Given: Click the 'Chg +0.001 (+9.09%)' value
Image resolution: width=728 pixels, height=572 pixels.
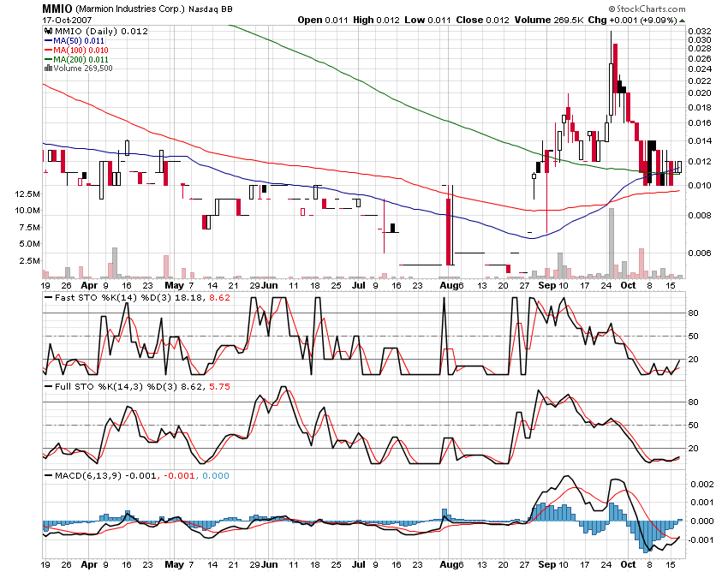Looking at the screenshot, I should pos(632,20).
